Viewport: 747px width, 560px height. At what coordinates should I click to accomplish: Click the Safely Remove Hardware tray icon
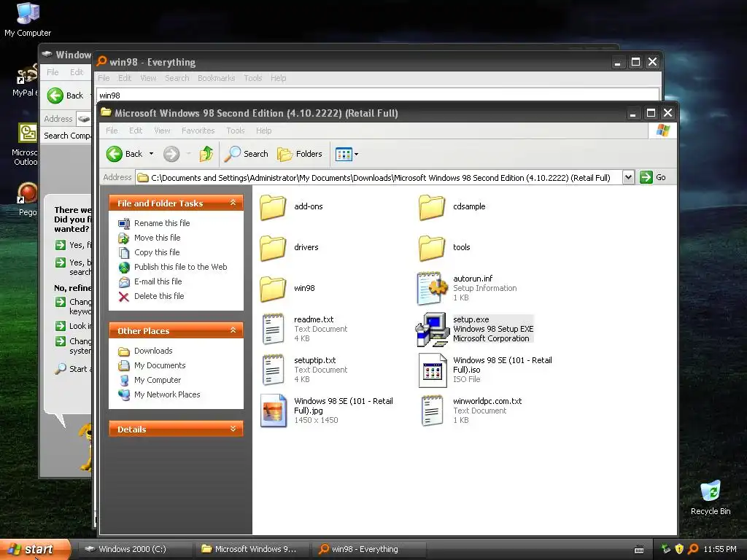tap(665, 549)
